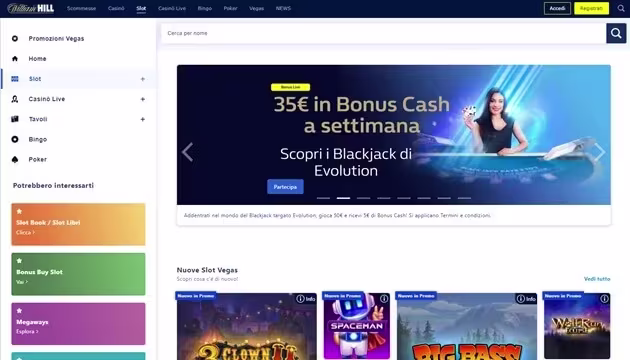Open the Bingo sidebar link
Image resolution: width=630 pixels, height=360 pixels.
tap(38, 139)
